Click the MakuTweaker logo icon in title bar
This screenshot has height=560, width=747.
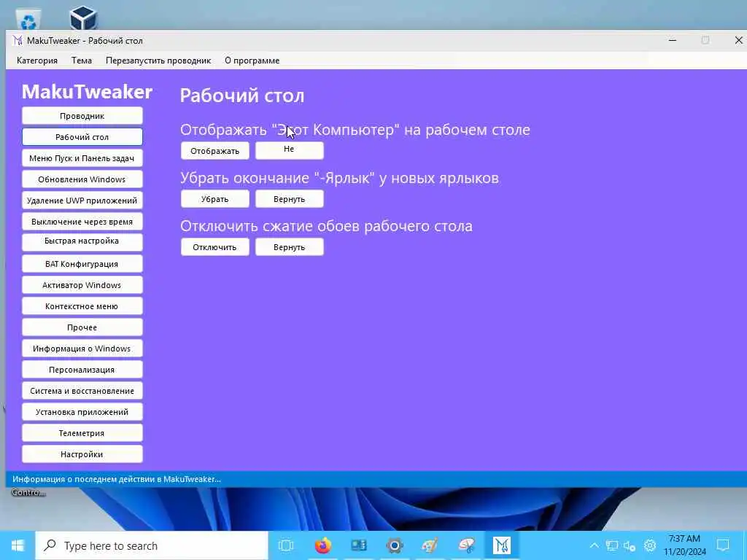(x=18, y=41)
